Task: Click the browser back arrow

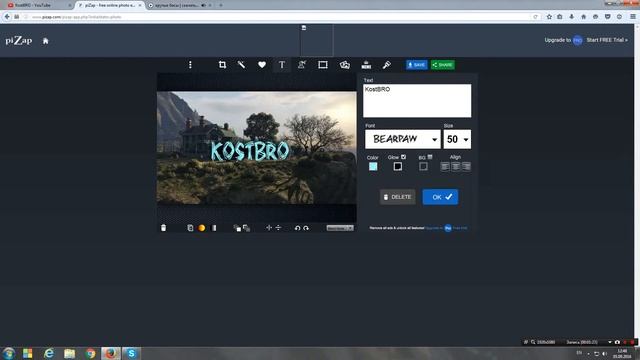Action: click(x=7, y=17)
